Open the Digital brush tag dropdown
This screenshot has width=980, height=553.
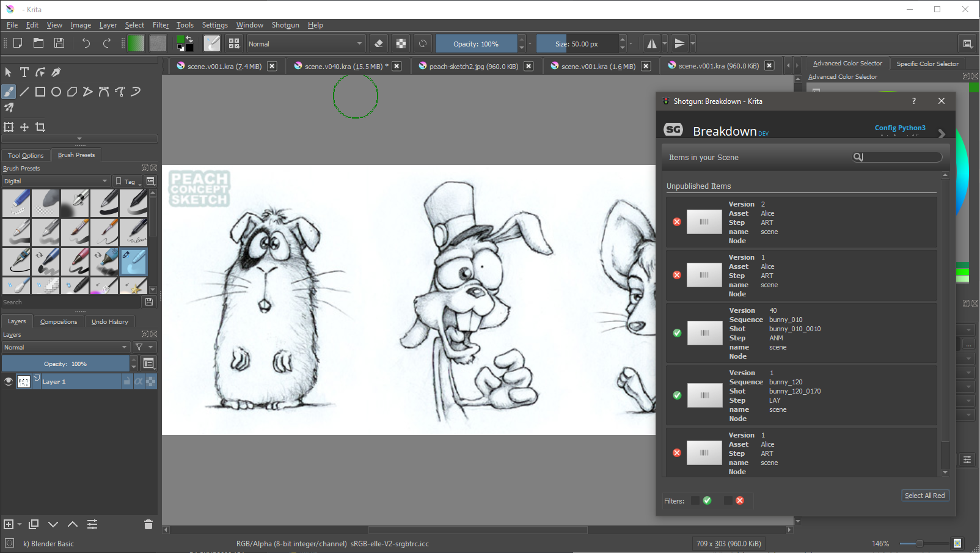click(x=56, y=181)
